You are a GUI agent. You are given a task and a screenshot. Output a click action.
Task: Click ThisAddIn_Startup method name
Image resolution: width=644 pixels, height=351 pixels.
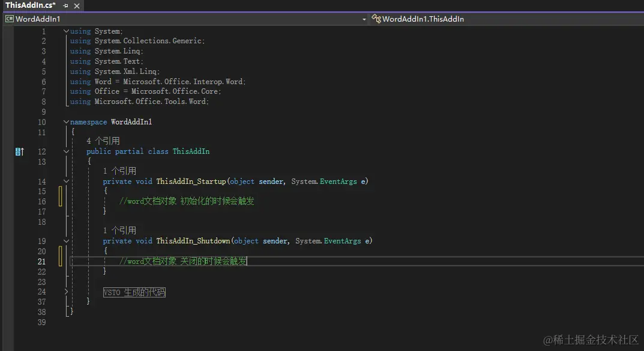pyautogui.click(x=191, y=182)
